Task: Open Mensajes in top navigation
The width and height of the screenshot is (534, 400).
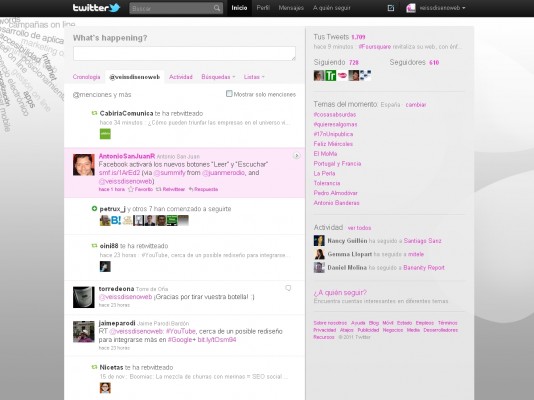Action: coord(291,8)
